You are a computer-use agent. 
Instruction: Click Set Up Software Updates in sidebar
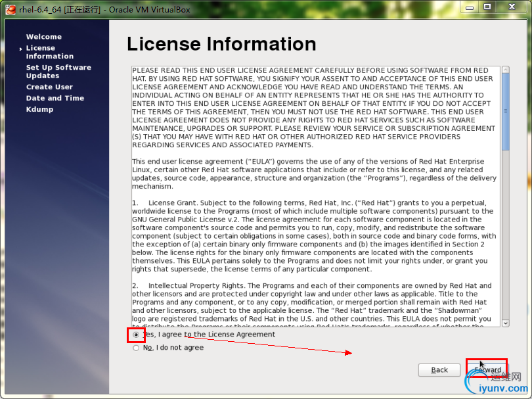point(58,71)
